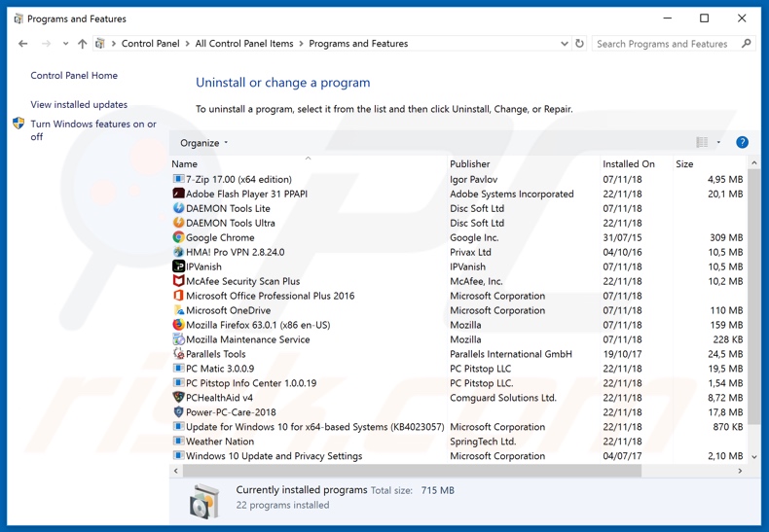Click publisher Comguard Solutions Ltd.
Image resolution: width=769 pixels, height=532 pixels.
click(503, 398)
